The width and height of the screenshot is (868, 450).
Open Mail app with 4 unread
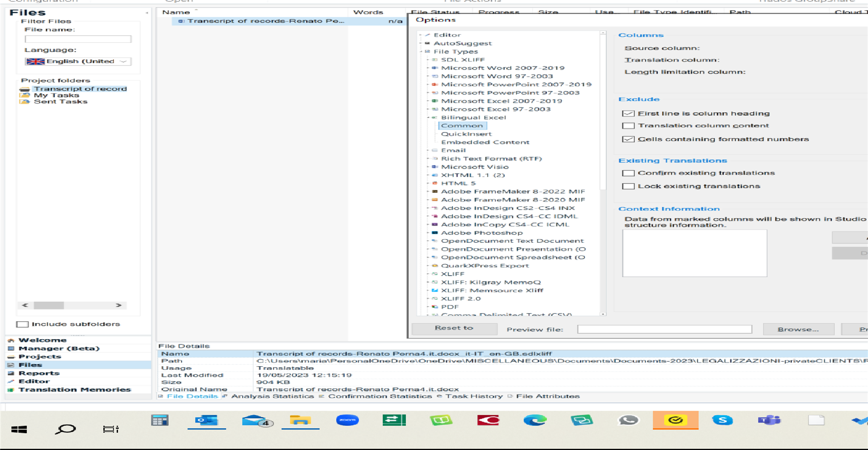257,421
